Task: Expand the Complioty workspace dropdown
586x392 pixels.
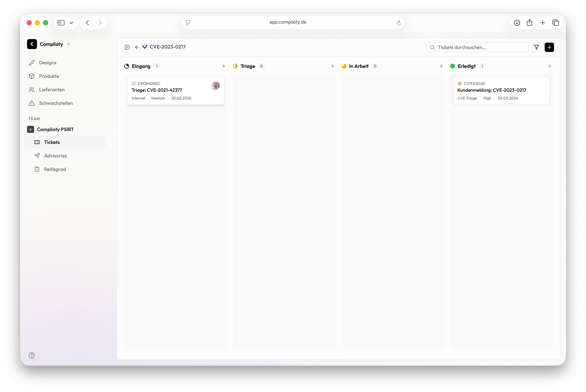Action: [68, 44]
